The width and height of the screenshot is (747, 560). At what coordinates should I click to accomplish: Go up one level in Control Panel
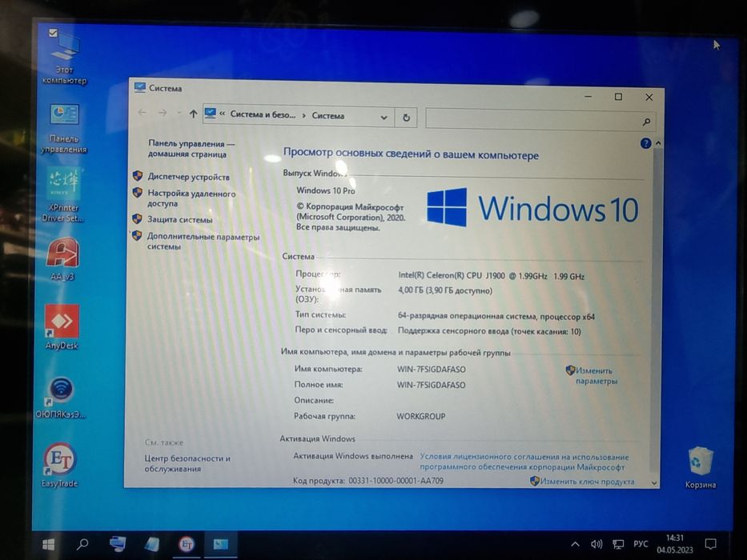click(x=193, y=114)
